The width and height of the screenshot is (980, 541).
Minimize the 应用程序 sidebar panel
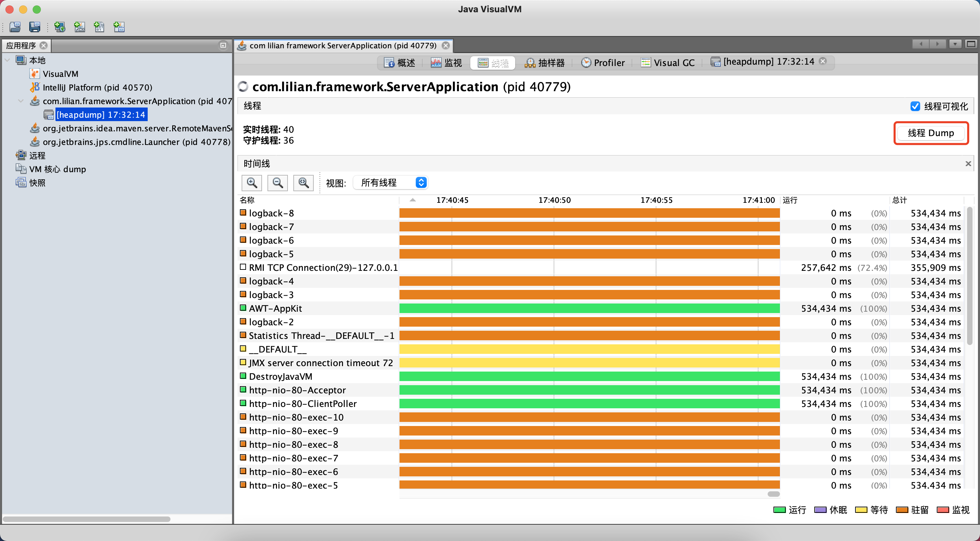click(x=223, y=45)
